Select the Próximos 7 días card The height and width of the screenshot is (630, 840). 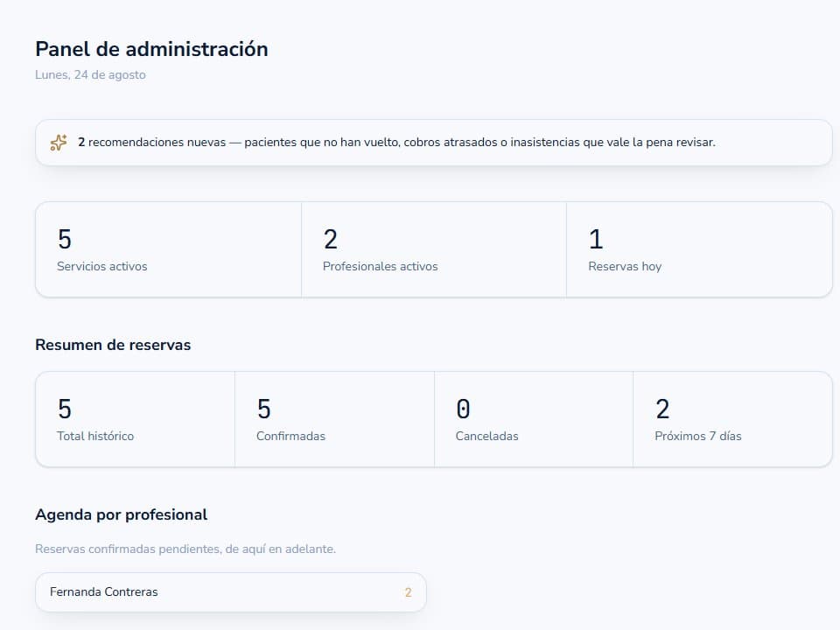point(733,419)
